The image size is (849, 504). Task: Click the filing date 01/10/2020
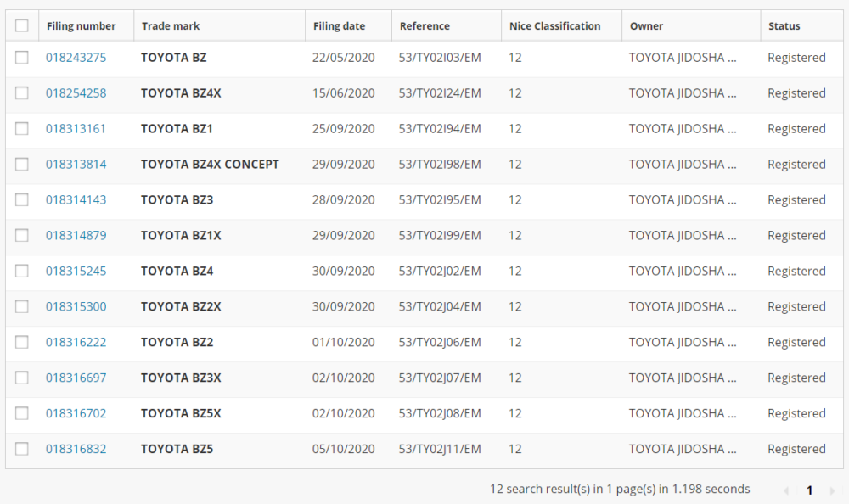(343, 342)
